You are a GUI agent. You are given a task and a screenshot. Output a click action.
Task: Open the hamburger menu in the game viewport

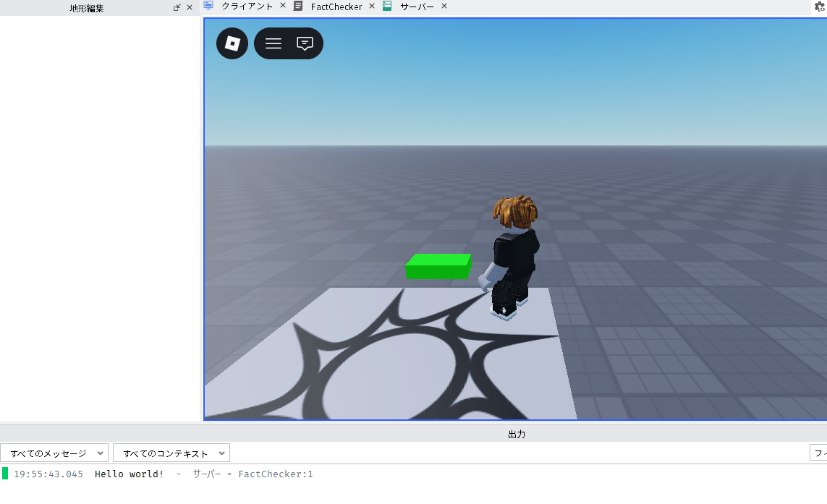pos(273,43)
